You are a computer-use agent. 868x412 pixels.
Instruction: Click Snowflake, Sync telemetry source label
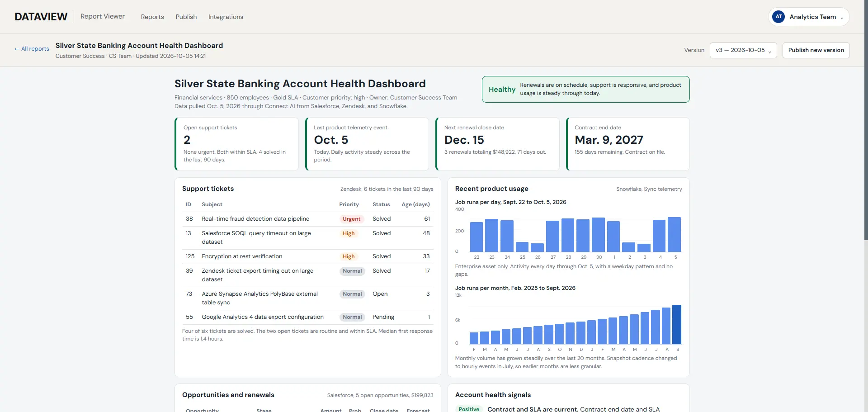pos(649,189)
